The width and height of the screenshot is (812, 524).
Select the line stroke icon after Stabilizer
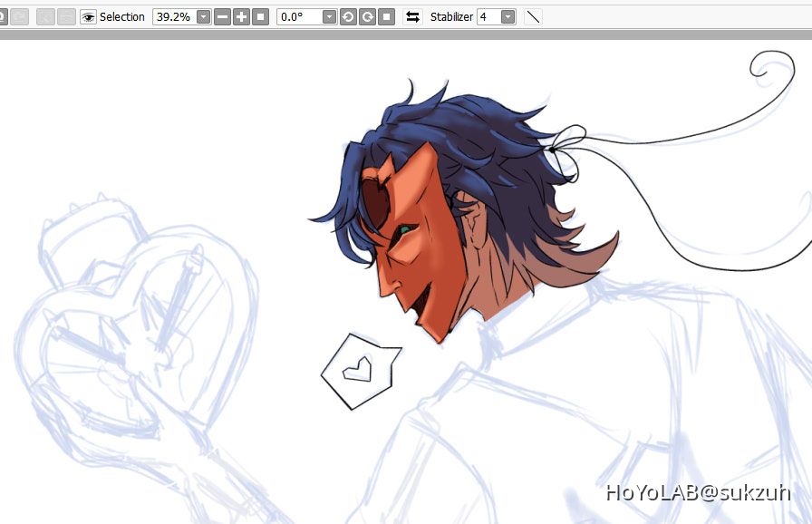coord(533,15)
